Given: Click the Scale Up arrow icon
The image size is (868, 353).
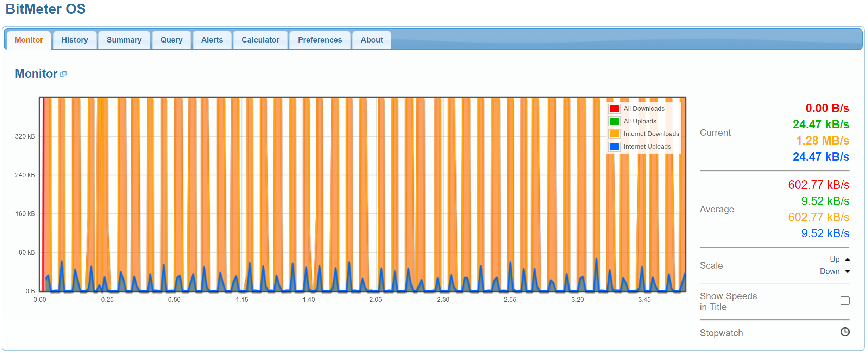Looking at the screenshot, I should [x=848, y=259].
